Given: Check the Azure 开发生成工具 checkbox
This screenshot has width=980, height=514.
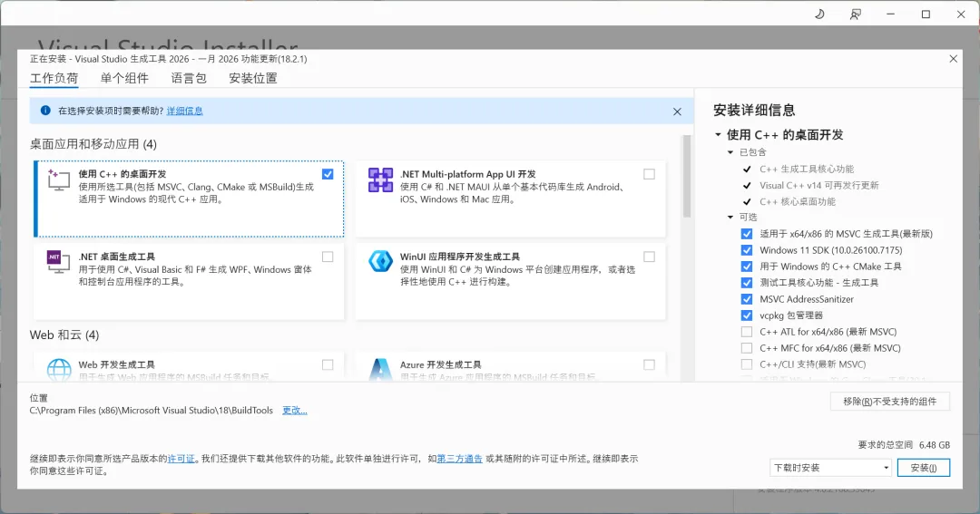Looking at the screenshot, I should [650, 364].
